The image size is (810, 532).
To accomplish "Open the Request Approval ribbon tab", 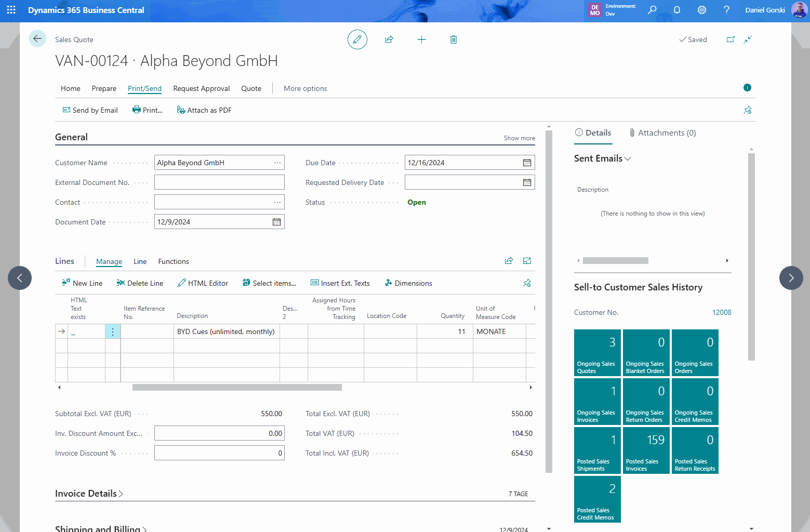I will pyautogui.click(x=201, y=88).
